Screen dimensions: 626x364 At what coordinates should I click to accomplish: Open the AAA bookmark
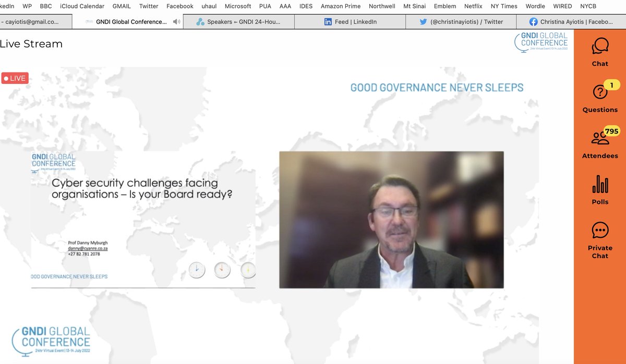pyautogui.click(x=285, y=6)
